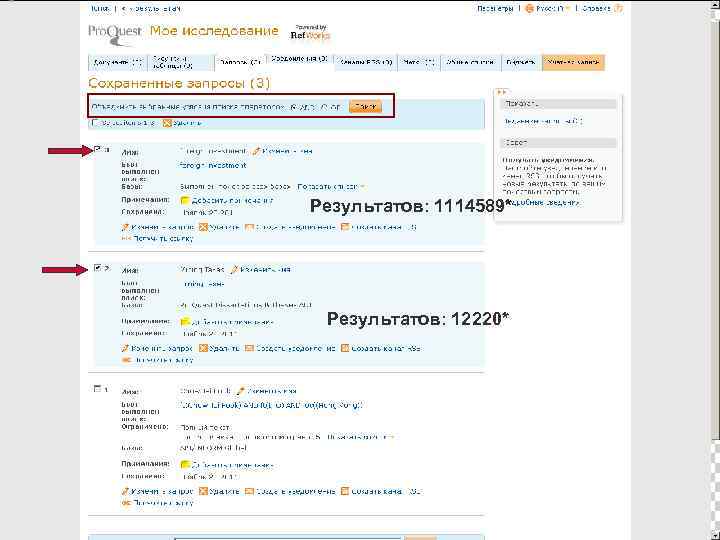This screenshot has width=720, height=540.
Task: Toggle checkbox for saved search 2
Action: point(97,267)
